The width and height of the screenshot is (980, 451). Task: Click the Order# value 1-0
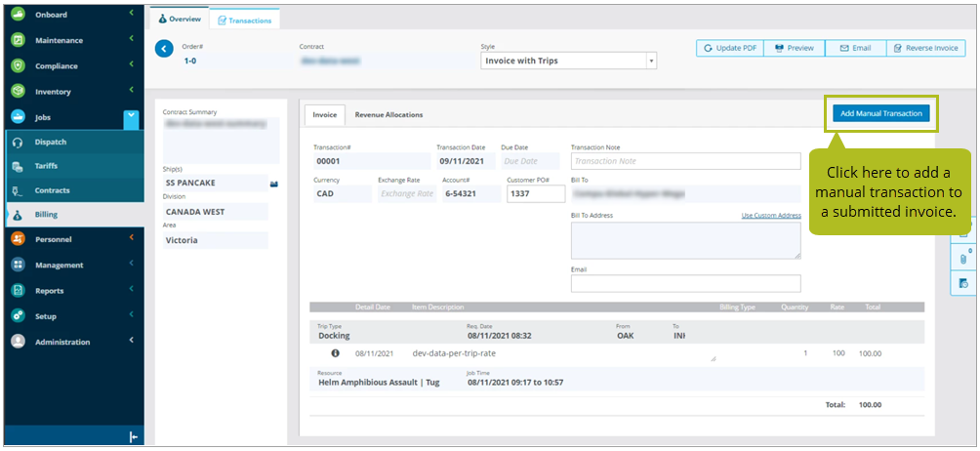pyautogui.click(x=190, y=61)
